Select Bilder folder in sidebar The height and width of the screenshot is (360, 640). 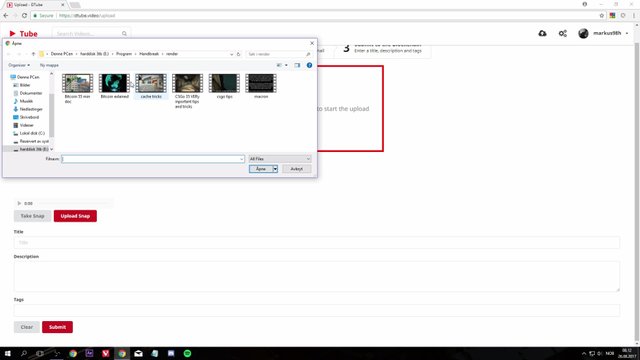pyautogui.click(x=25, y=85)
